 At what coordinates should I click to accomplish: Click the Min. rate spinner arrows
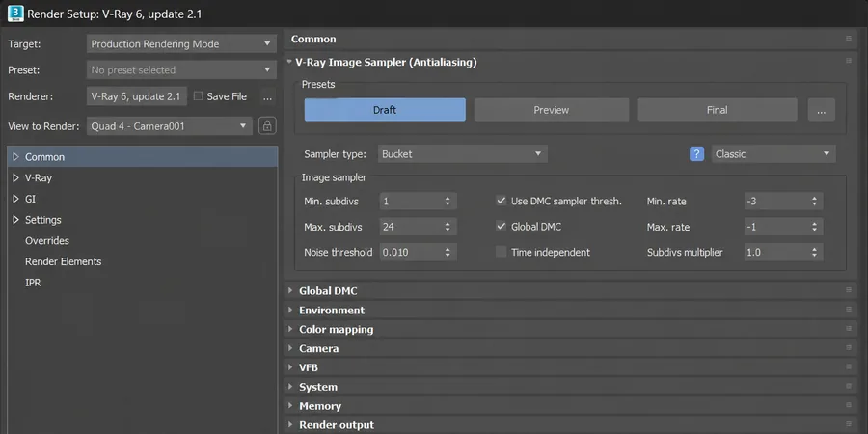pyautogui.click(x=814, y=202)
